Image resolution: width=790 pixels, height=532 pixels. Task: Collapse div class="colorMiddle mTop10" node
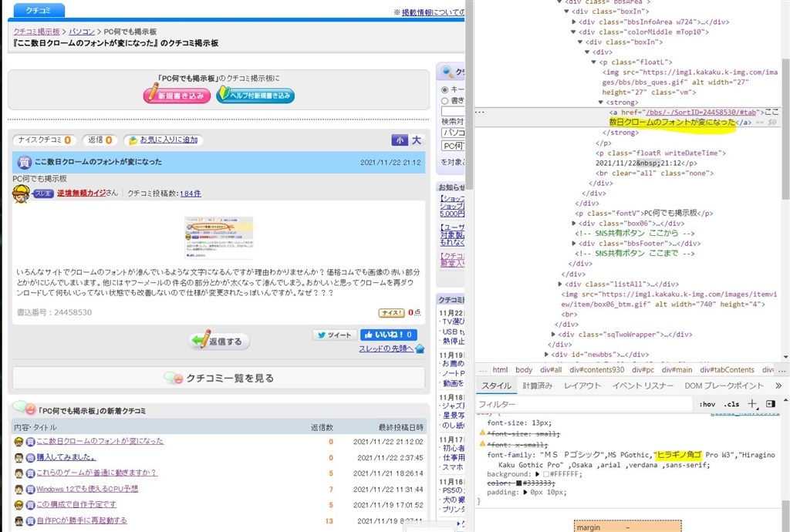point(573,32)
